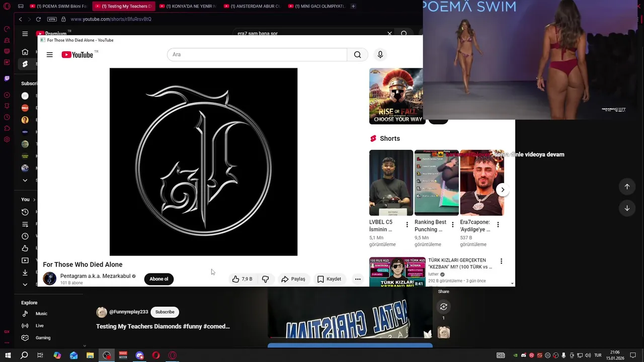The width and height of the screenshot is (644, 362).
Task: Switch to KONYA'DA NE YENİR browser tab
Action: tap(188, 6)
